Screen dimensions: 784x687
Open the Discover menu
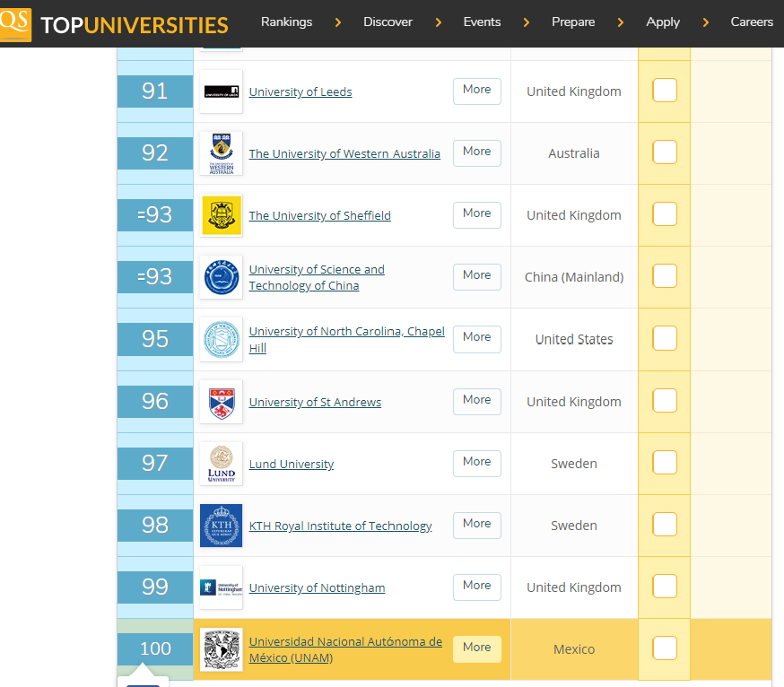point(388,22)
